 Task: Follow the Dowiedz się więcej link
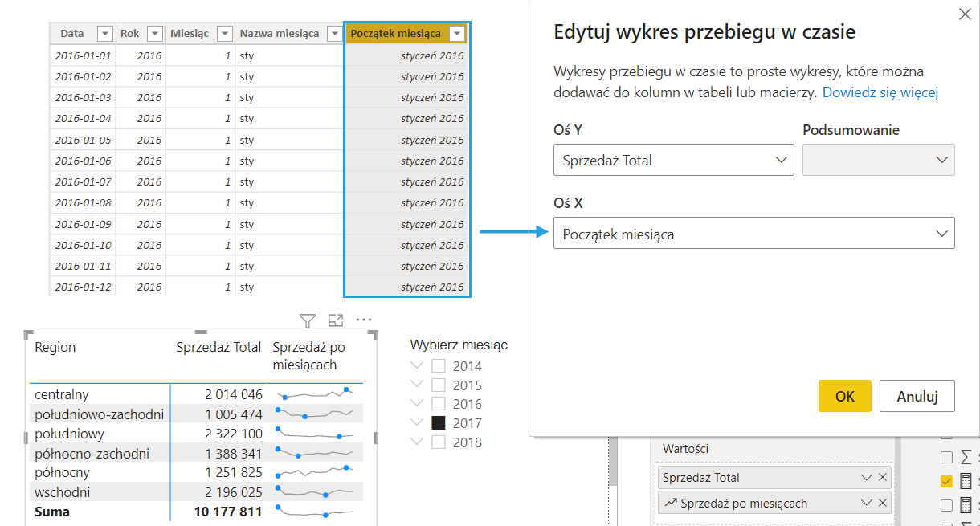880,92
